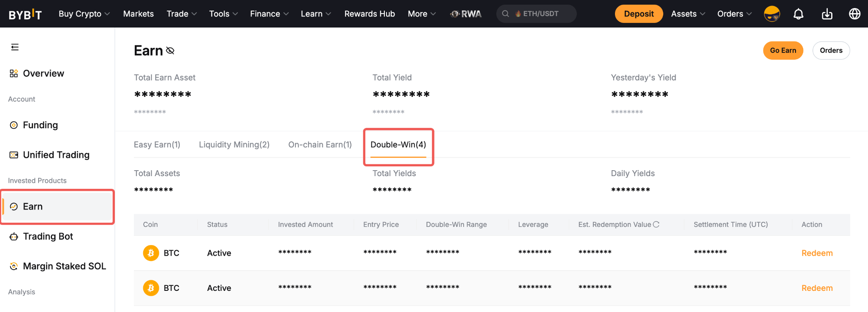The width and height of the screenshot is (868, 312).
Task: Refresh Est. Redemption Value icon
Action: 656,224
